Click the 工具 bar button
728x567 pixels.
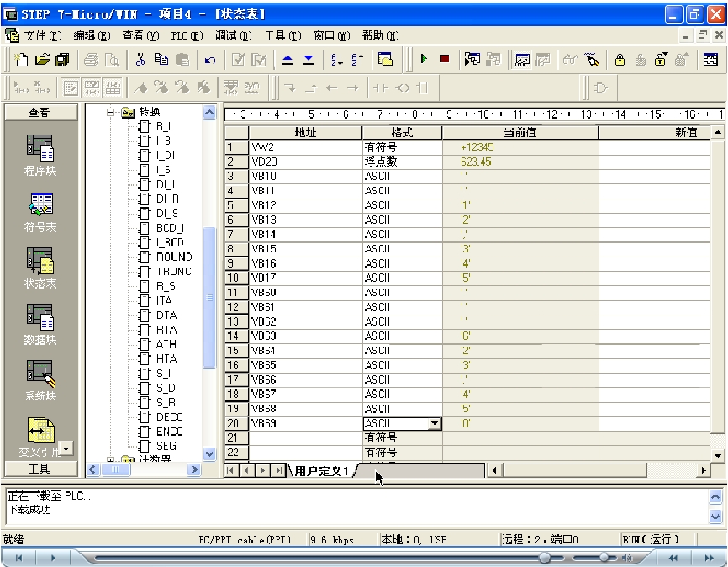pos(41,469)
